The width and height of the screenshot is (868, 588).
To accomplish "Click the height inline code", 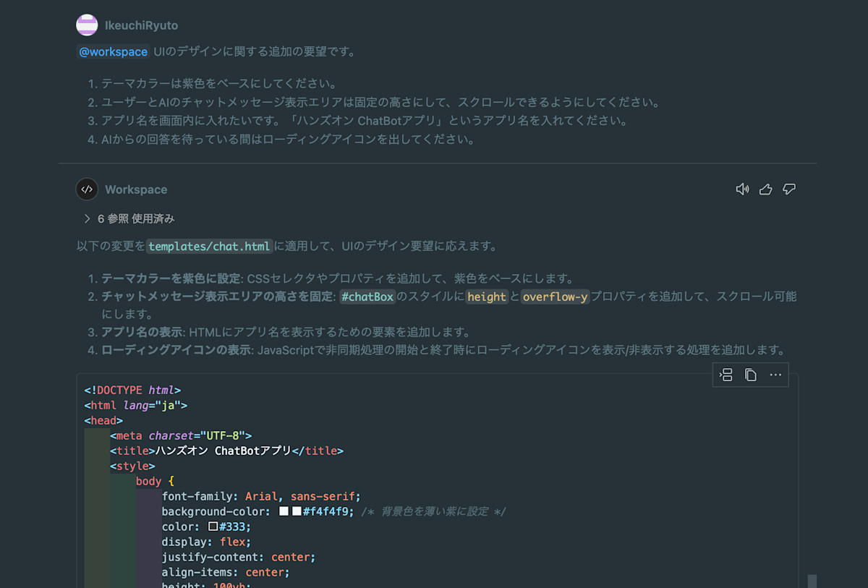I will (x=487, y=297).
